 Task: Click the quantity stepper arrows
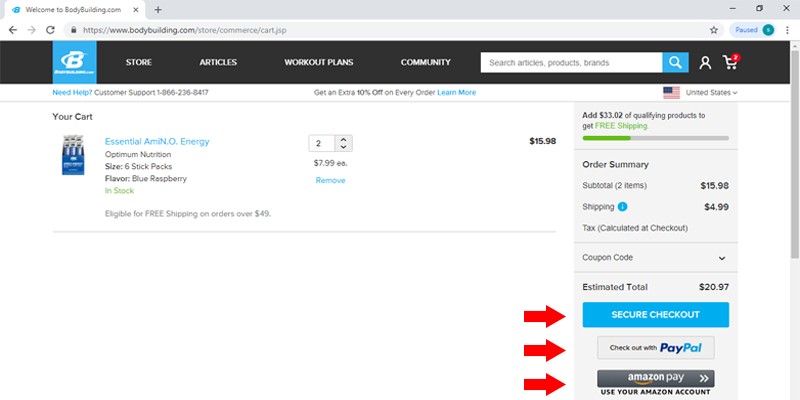point(343,143)
